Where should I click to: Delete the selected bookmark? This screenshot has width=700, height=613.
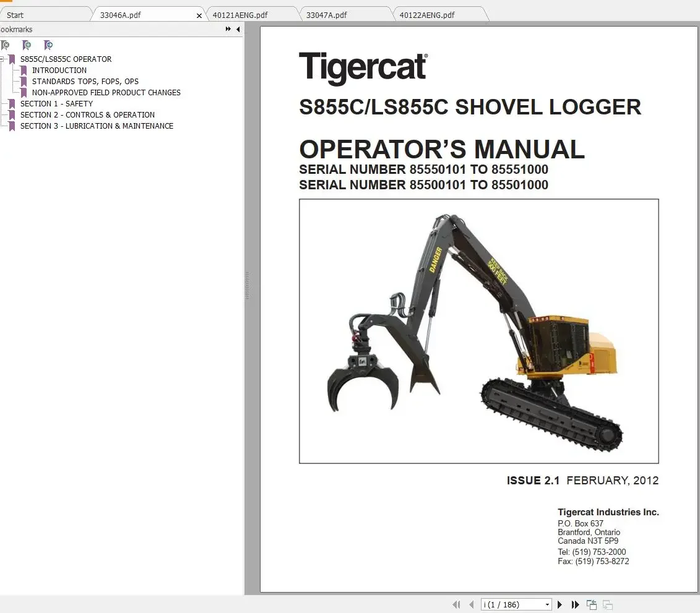point(5,45)
